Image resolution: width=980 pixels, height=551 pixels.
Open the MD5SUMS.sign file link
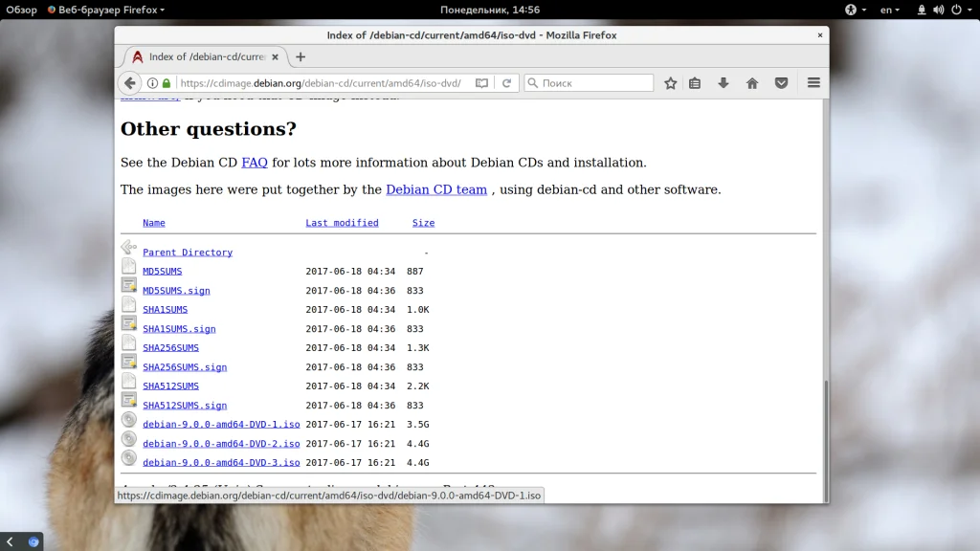(176, 291)
